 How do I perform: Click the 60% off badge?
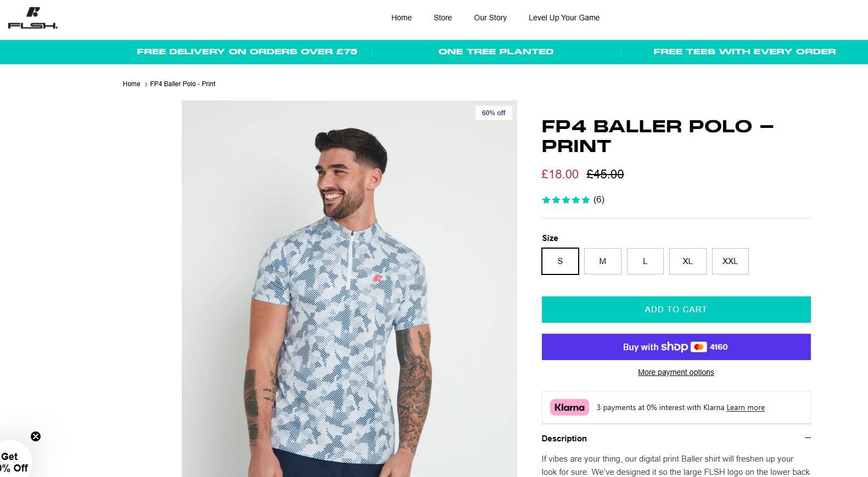pos(494,113)
